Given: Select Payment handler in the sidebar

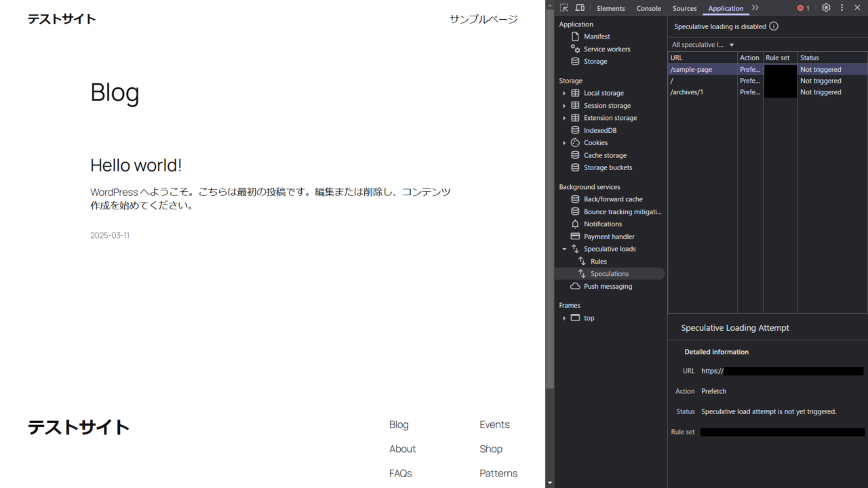Looking at the screenshot, I should tap(610, 236).
